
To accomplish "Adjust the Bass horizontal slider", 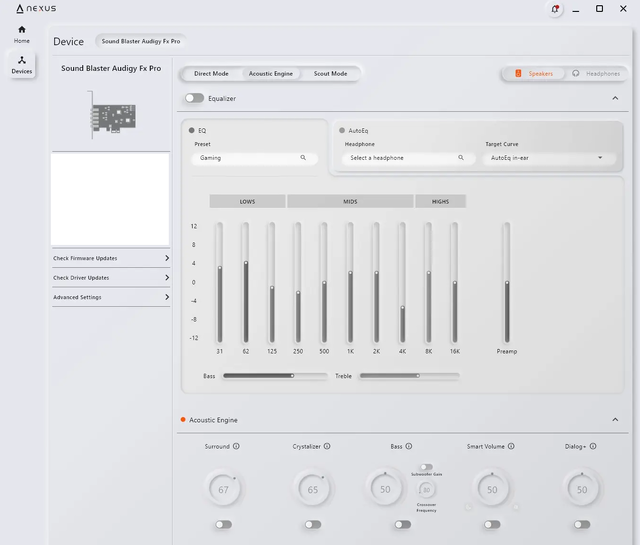I will [274, 376].
